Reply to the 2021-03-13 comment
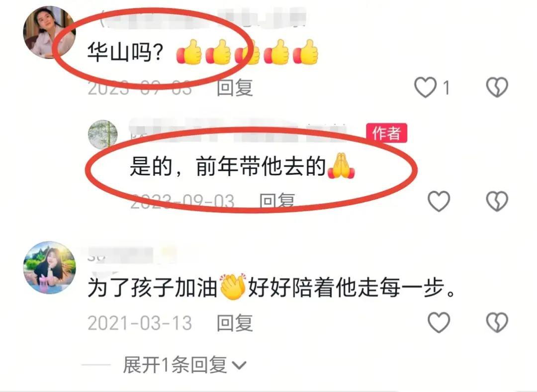 [235, 323]
